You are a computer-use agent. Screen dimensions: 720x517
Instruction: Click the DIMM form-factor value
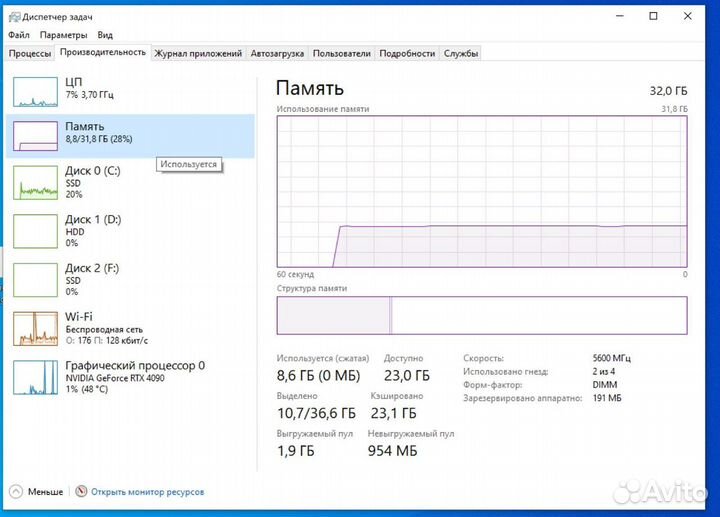point(605,384)
